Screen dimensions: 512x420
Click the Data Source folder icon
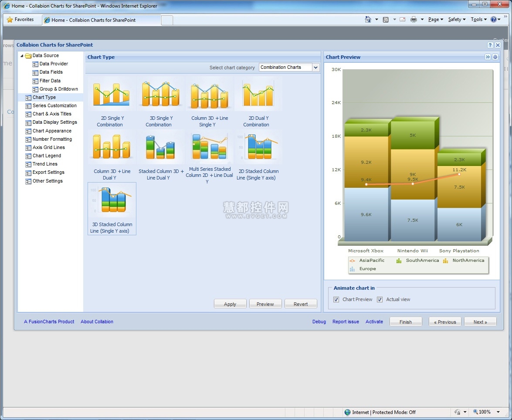pyautogui.click(x=28, y=55)
